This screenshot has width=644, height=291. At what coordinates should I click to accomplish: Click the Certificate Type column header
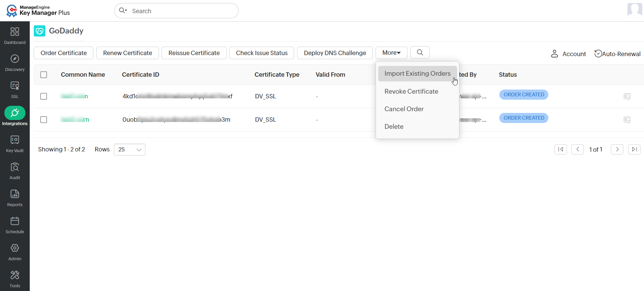click(x=277, y=75)
